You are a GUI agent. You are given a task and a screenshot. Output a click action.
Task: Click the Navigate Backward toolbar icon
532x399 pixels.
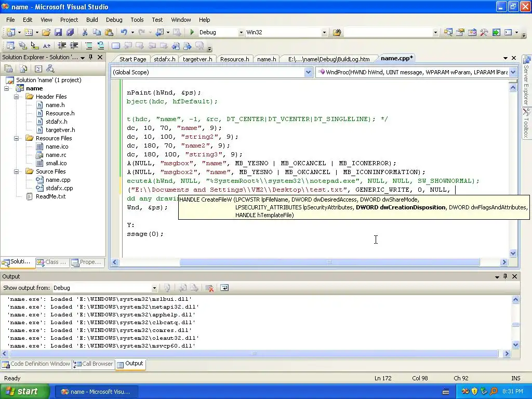click(159, 32)
